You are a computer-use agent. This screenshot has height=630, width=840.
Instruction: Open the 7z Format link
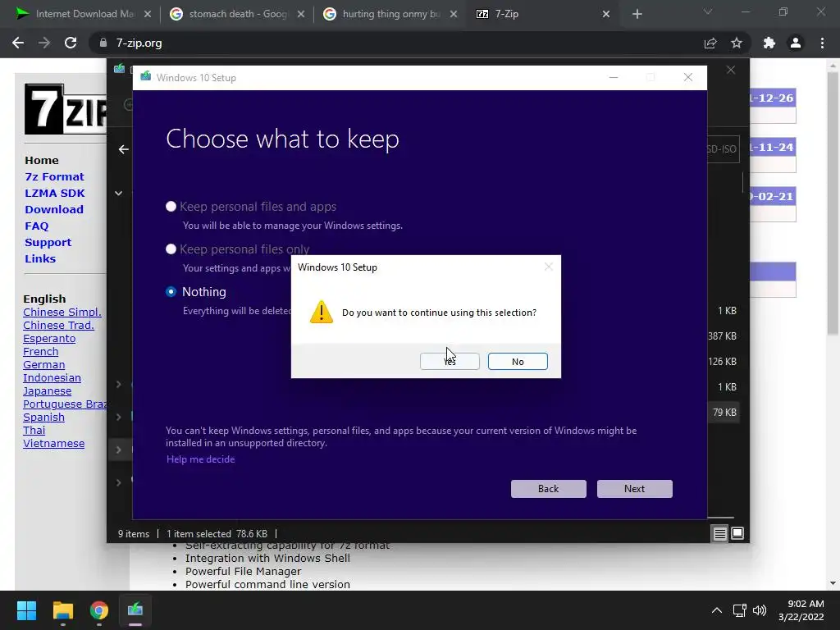(54, 177)
